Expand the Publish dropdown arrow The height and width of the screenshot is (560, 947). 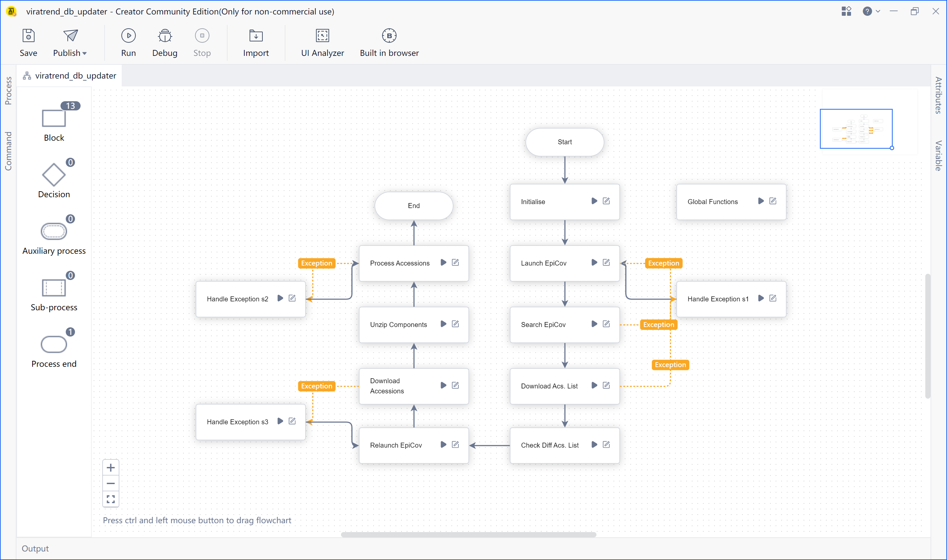coord(85,53)
